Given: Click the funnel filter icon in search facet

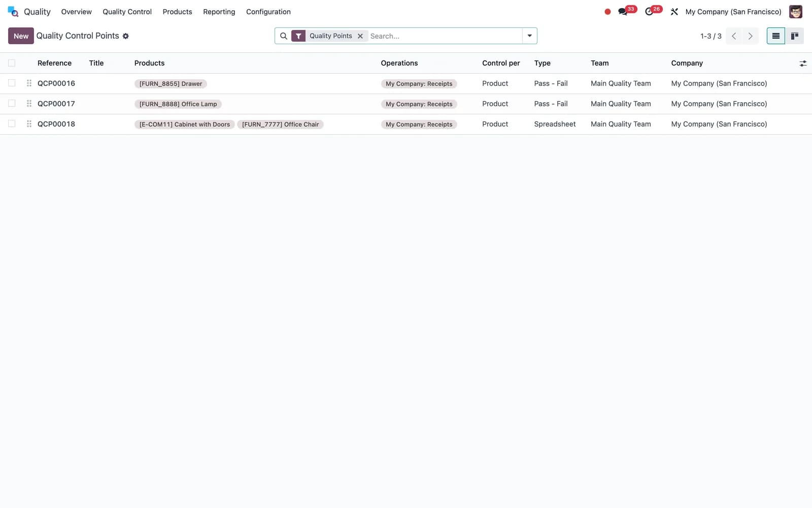Looking at the screenshot, I should (298, 36).
